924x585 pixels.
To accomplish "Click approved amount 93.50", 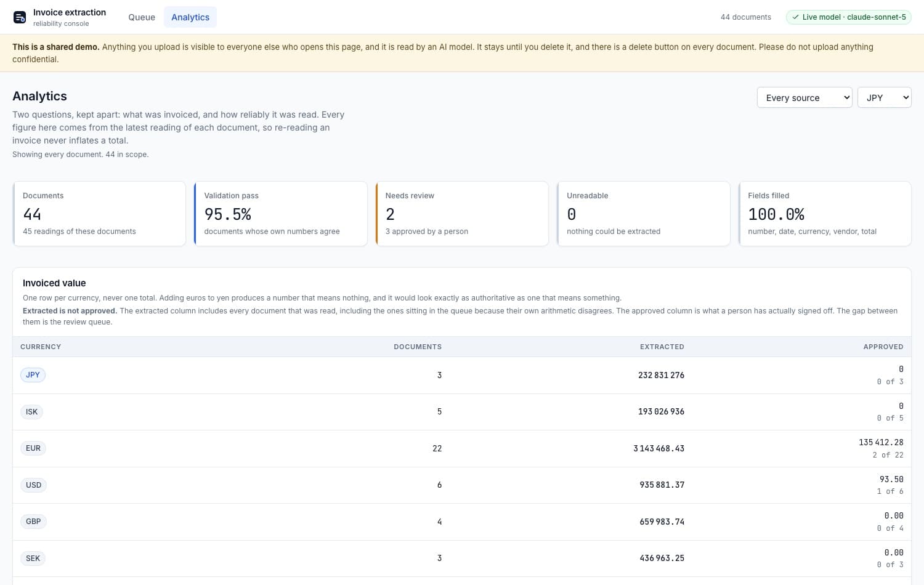I will (x=891, y=479).
